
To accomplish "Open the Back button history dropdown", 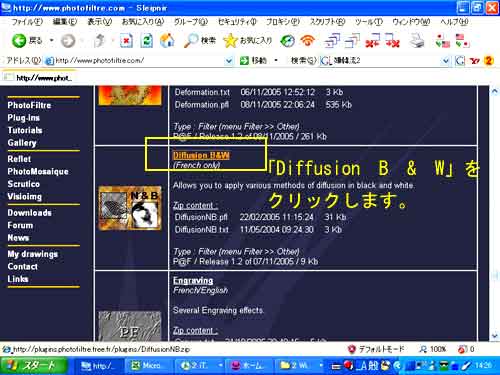I will point(51,41).
